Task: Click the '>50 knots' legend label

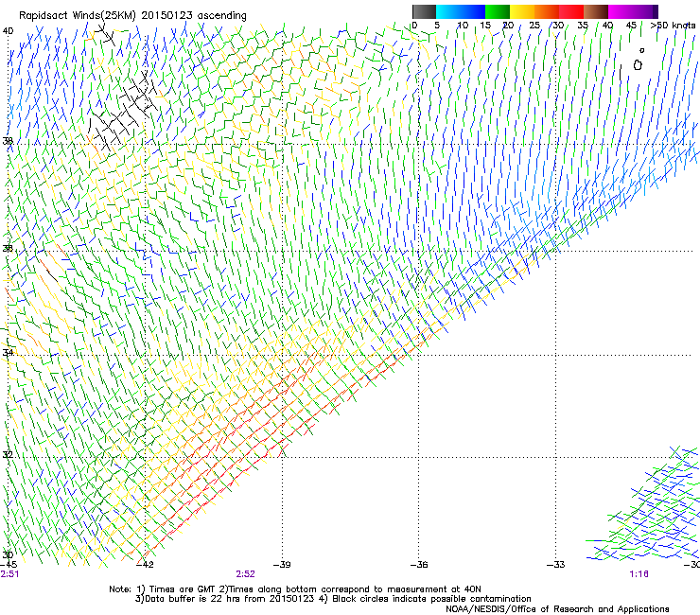Action: pos(673,26)
